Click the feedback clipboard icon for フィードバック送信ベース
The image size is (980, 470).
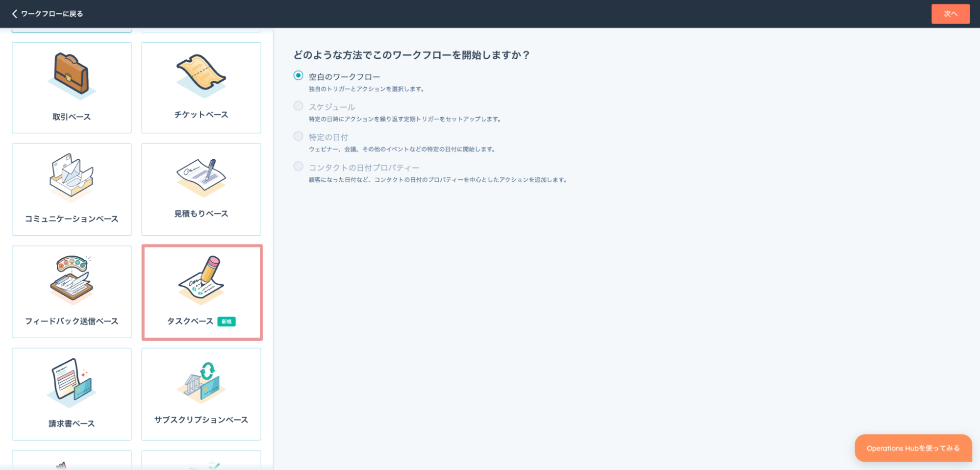coord(72,280)
